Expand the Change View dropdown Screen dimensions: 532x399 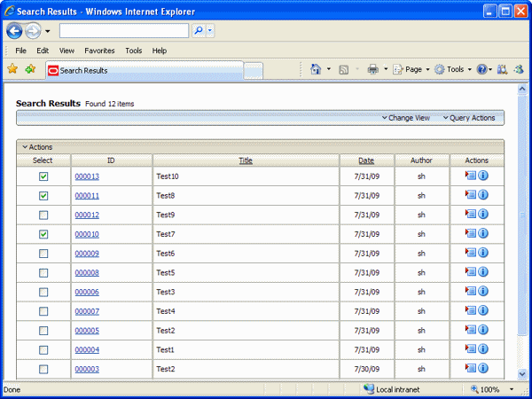pos(406,118)
